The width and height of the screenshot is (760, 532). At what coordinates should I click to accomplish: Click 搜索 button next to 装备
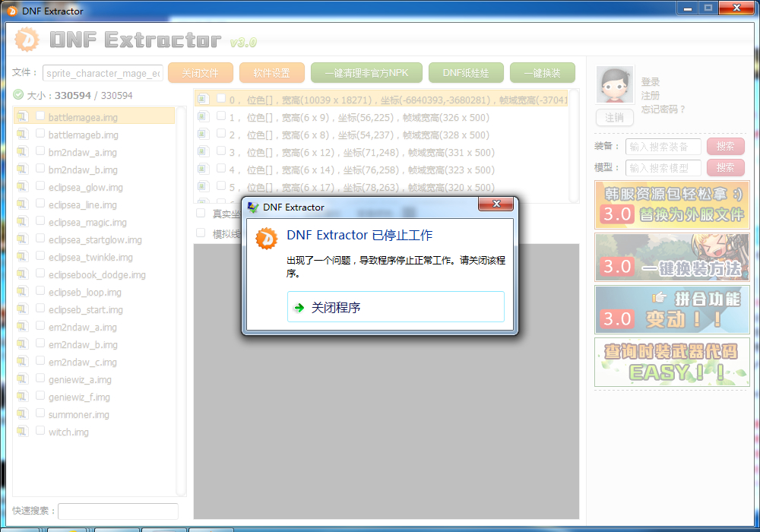point(725,147)
